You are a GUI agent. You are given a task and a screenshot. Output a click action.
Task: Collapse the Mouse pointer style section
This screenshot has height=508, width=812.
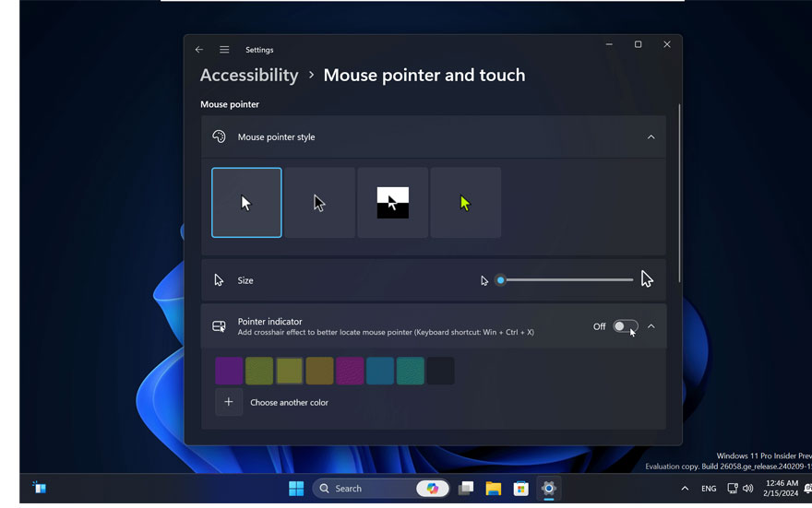(651, 137)
